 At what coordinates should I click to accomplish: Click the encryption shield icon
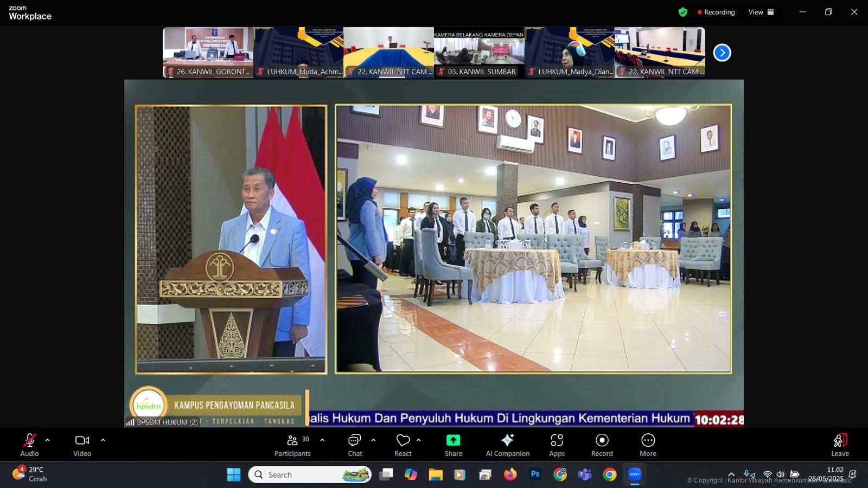pos(683,12)
